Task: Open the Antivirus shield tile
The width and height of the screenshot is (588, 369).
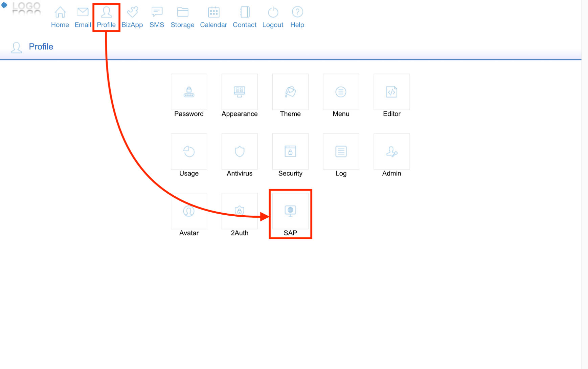Action: (240, 152)
